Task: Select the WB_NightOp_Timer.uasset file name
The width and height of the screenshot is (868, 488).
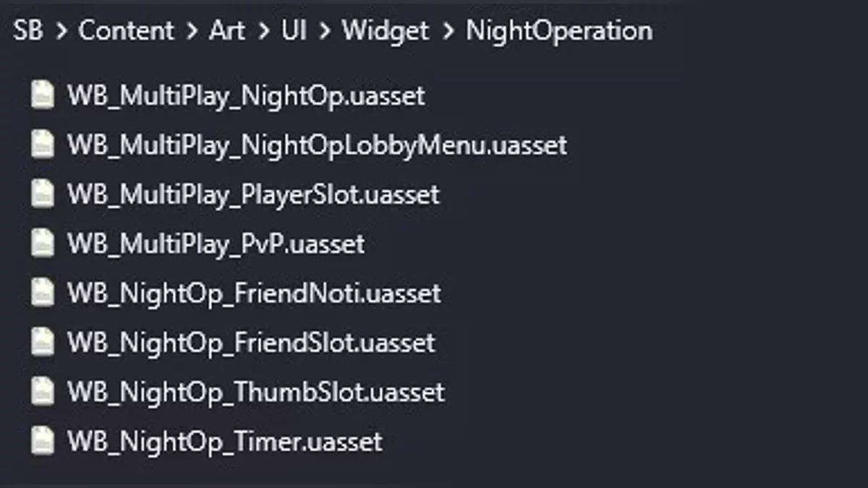Action: coord(224,441)
